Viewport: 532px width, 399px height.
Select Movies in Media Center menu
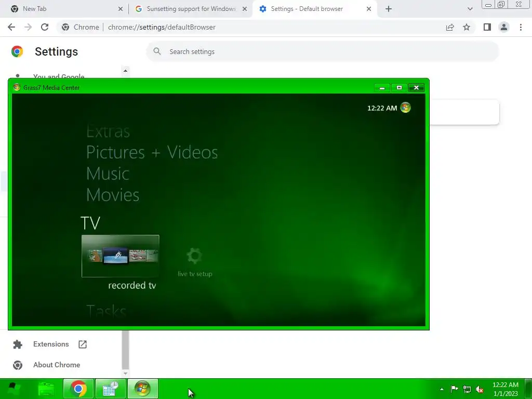pos(113,195)
